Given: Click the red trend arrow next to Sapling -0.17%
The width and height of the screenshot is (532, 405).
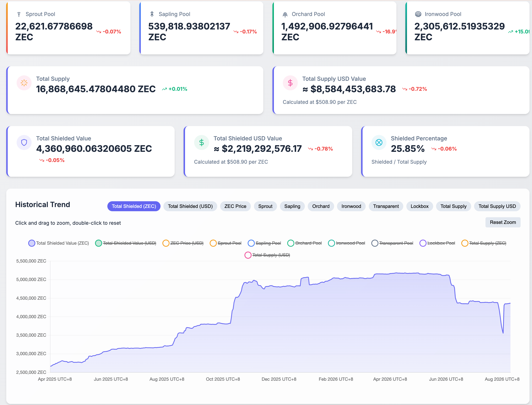Looking at the screenshot, I should pyautogui.click(x=236, y=32).
